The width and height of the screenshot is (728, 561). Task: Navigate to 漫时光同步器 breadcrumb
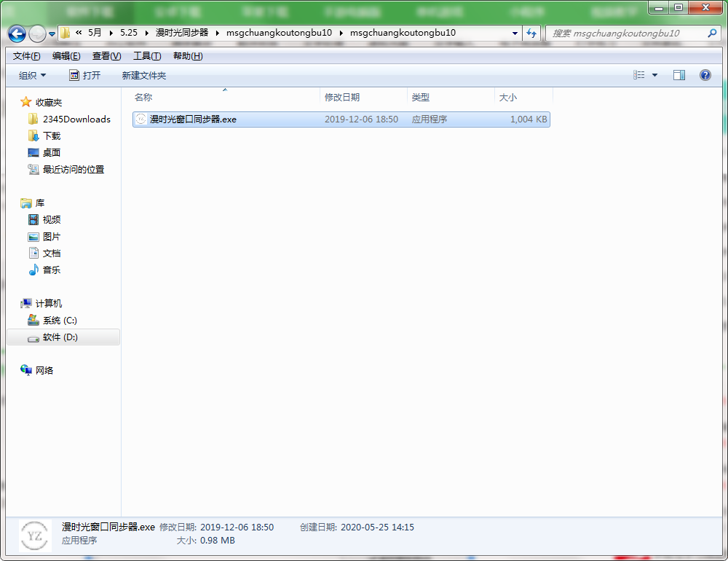(x=182, y=33)
